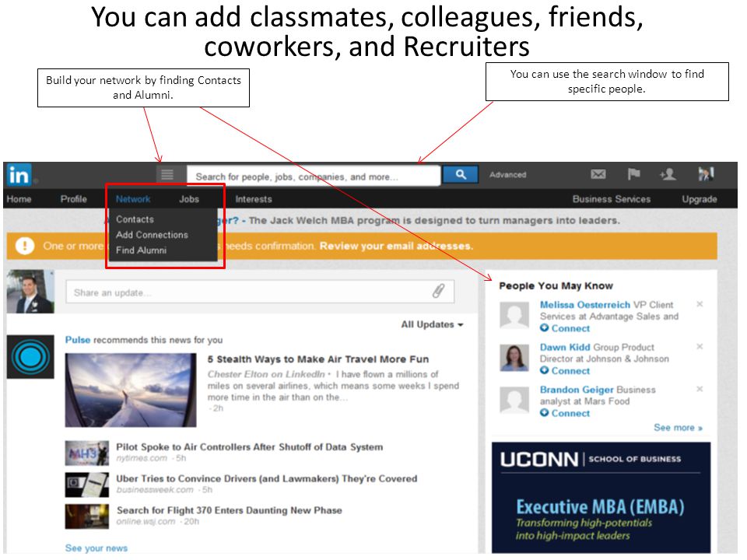747x560 pixels.
Task: Open Brandon Geiger's profile name
Action: (577, 390)
